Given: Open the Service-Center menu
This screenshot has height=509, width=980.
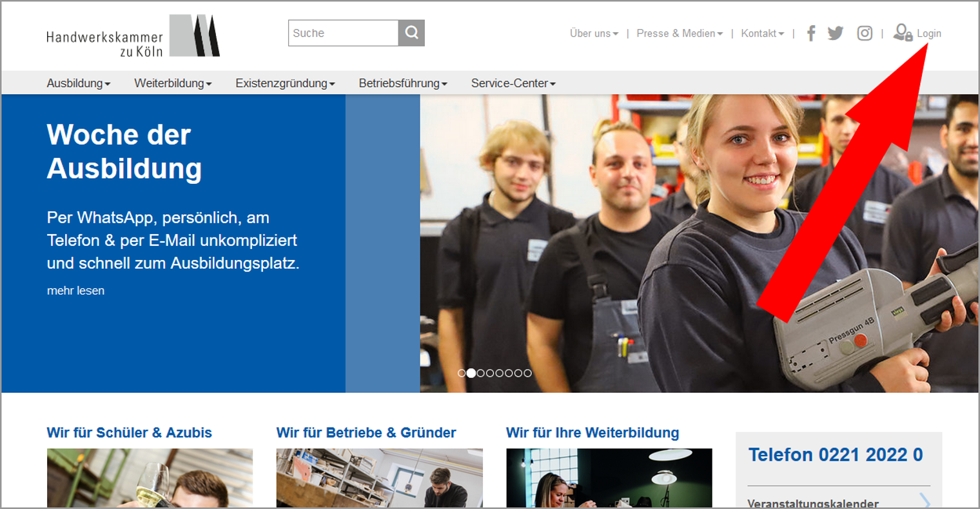Looking at the screenshot, I should 513,83.
